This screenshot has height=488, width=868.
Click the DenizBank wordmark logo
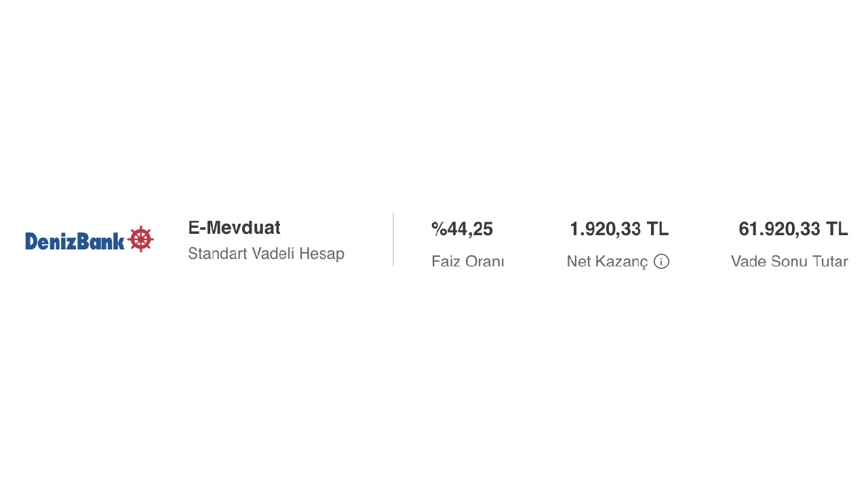pos(75,241)
